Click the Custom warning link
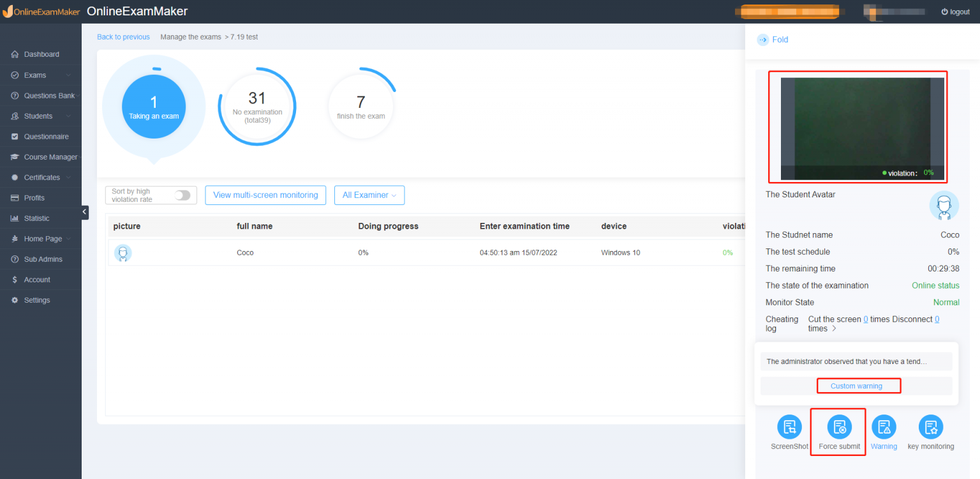Viewport: 980px width, 479px height. tap(856, 386)
